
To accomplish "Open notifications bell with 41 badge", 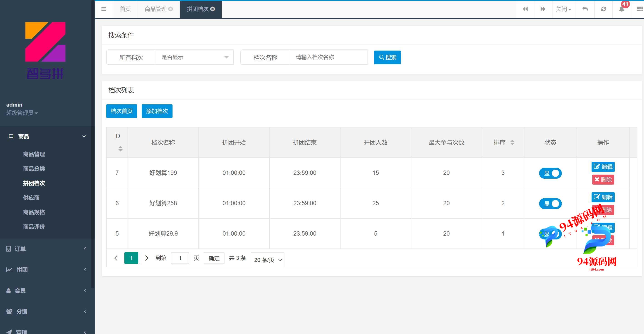I will [622, 9].
